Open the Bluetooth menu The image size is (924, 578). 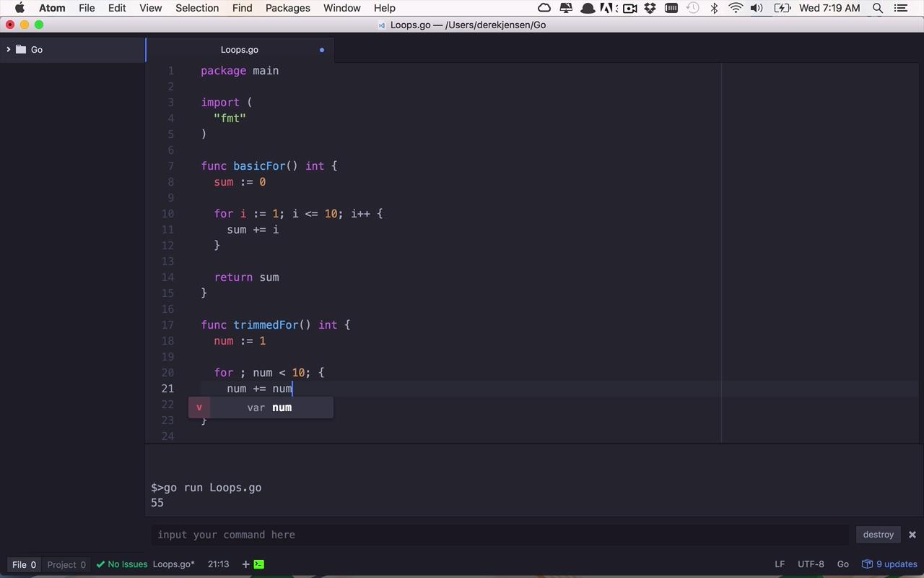point(715,8)
